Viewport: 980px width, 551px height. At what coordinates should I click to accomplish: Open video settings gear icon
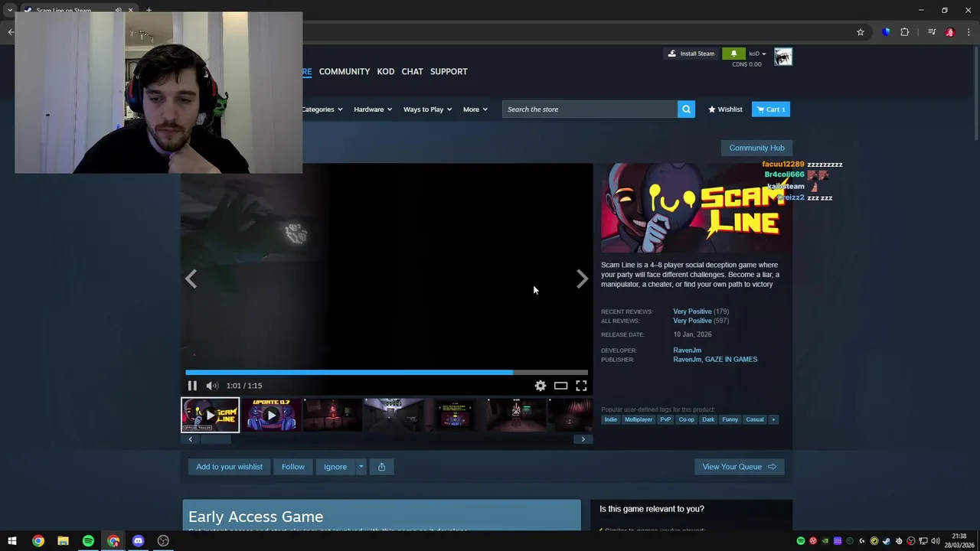[541, 386]
